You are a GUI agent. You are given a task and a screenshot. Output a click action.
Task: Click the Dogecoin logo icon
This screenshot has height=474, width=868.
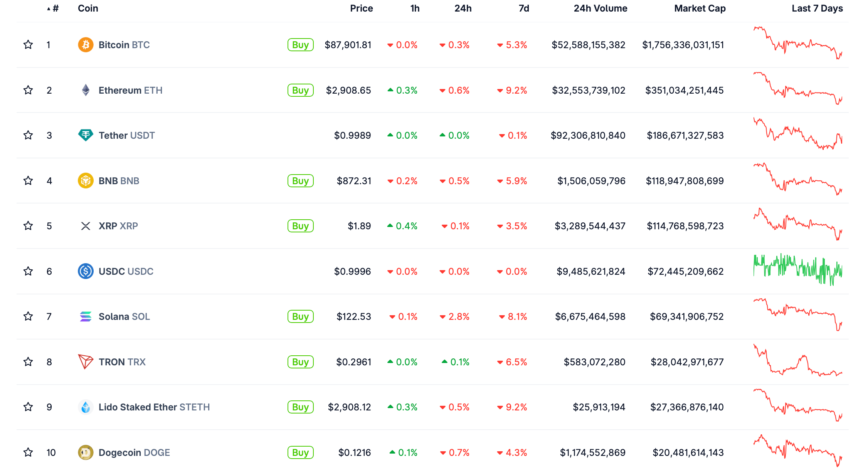[x=86, y=452]
